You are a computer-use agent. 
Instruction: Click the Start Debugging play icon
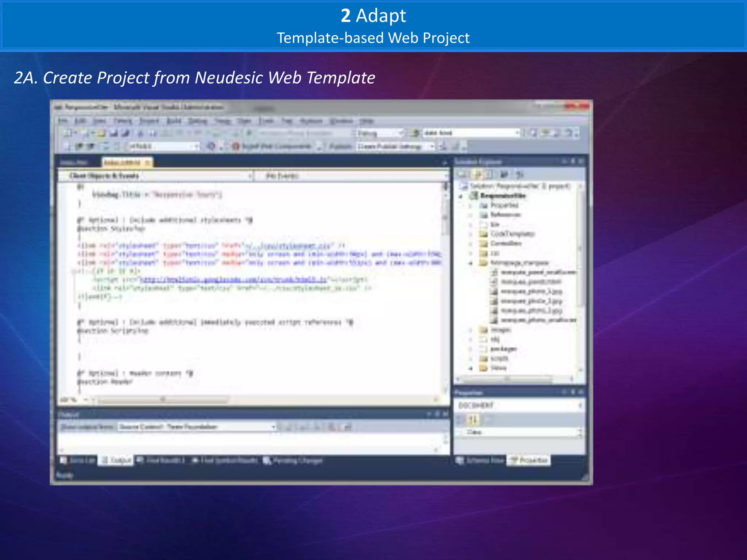pyautogui.click(x=249, y=133)
